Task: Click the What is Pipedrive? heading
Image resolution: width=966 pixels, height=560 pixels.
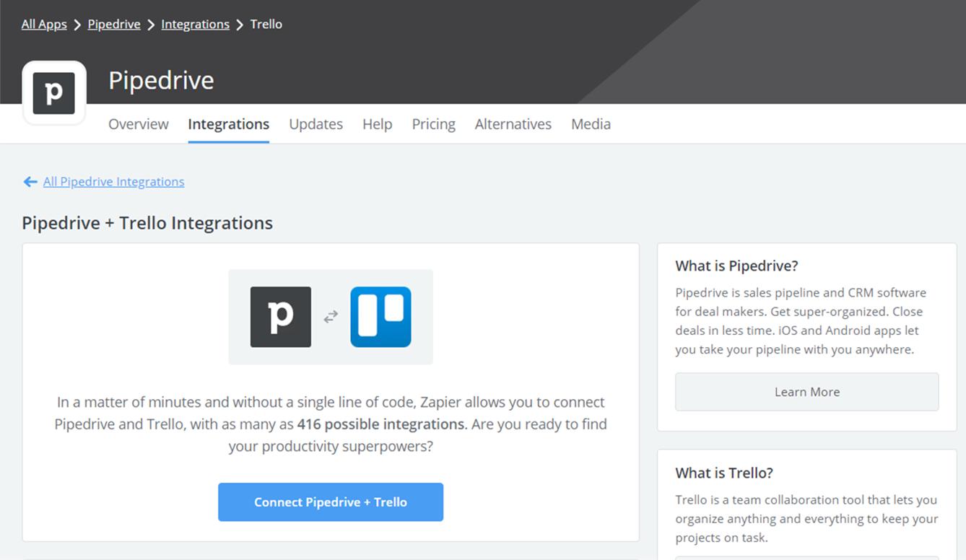Action: 737,266
